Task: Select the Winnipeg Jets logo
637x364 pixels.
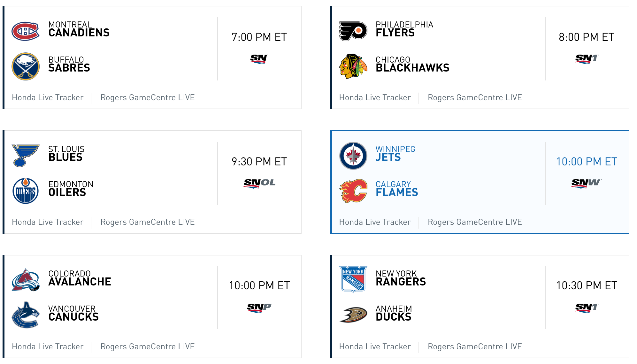Action: (x=353, y=156)
